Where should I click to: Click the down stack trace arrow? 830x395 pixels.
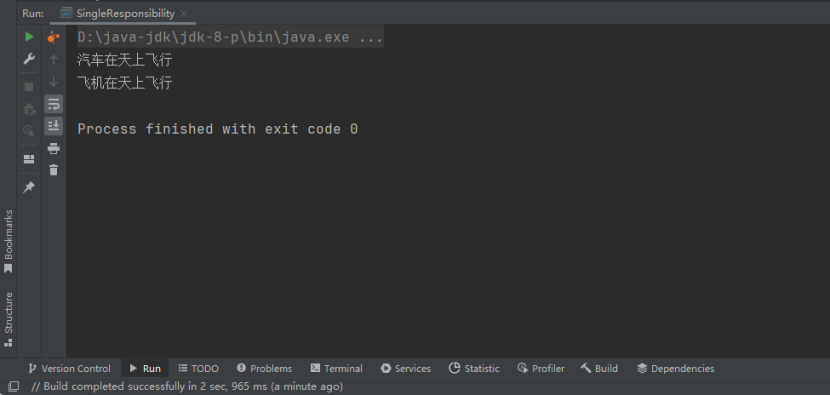(x=53, y=82)
